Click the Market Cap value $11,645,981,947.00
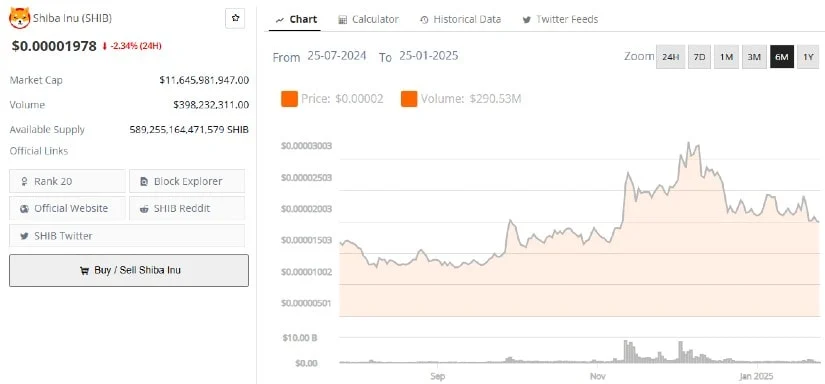This screenshot has width=825, height=384. tap(204, 80)
